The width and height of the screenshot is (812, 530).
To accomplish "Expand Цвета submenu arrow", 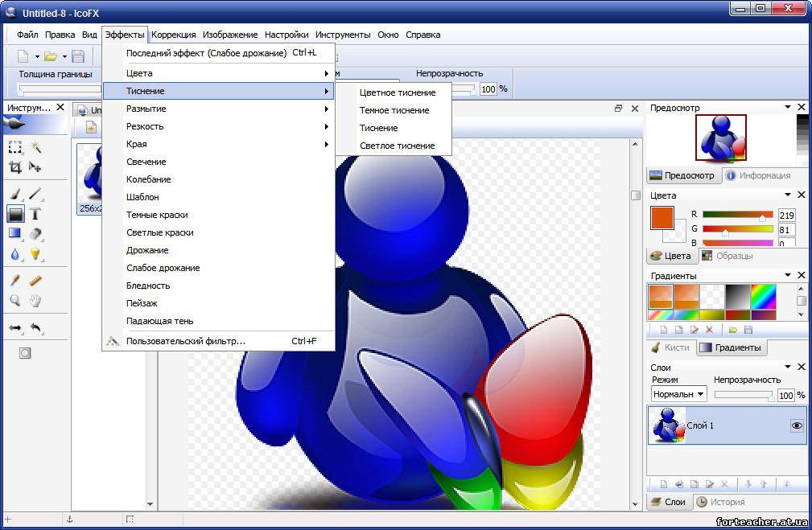I will (326, 73).
